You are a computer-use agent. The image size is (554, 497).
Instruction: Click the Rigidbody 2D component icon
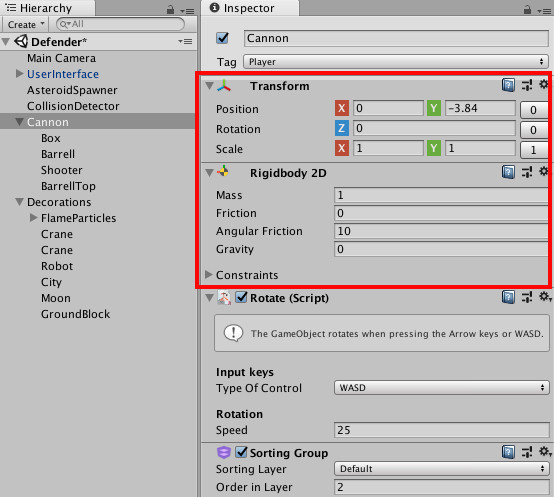tap(223, 171)
